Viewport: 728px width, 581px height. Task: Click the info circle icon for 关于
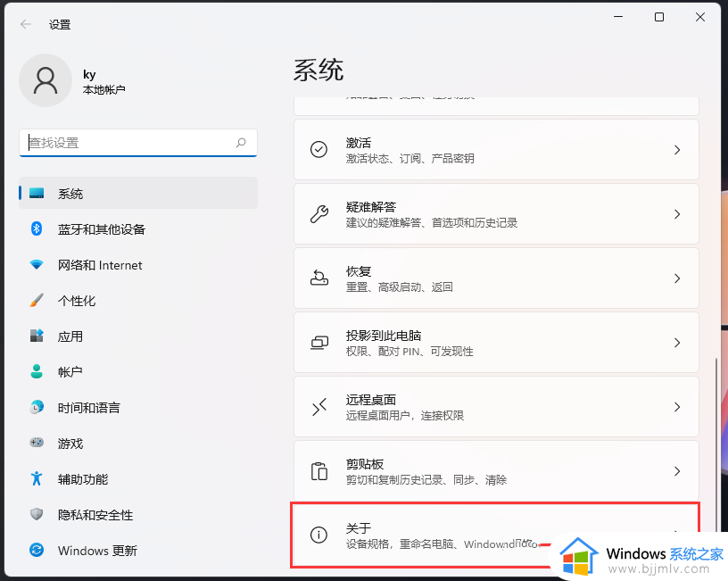(x=319, y=535)
